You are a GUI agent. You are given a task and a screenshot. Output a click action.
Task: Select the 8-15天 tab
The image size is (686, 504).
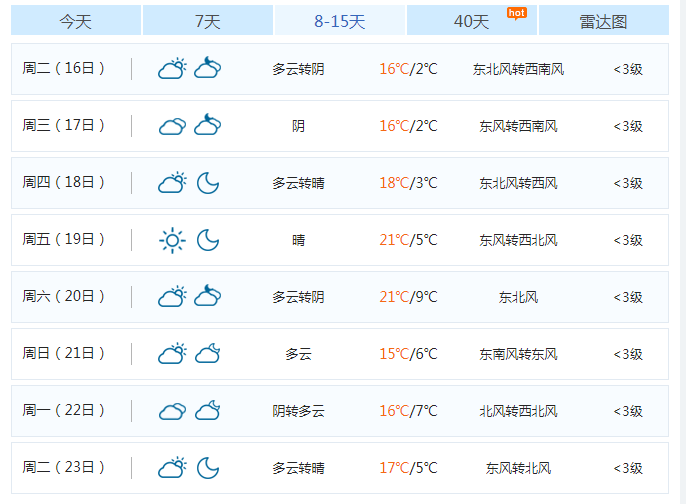(x=340, y=20)
